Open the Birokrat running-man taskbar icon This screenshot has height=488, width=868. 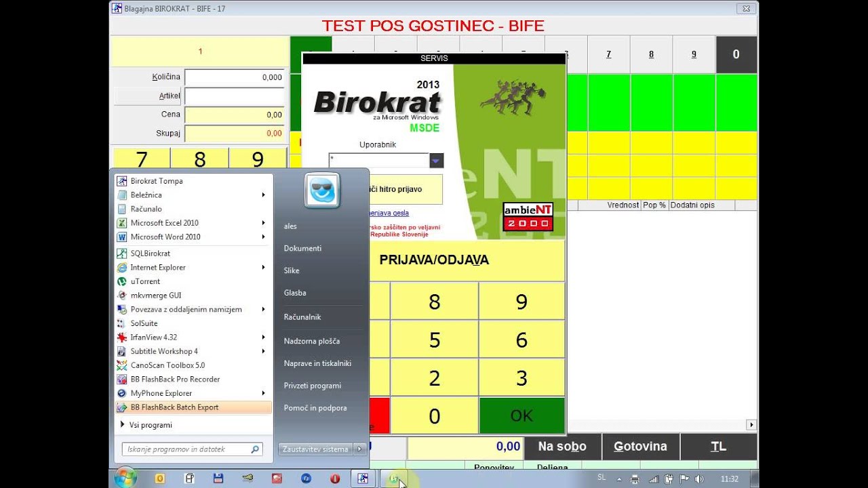pos(363,479)
